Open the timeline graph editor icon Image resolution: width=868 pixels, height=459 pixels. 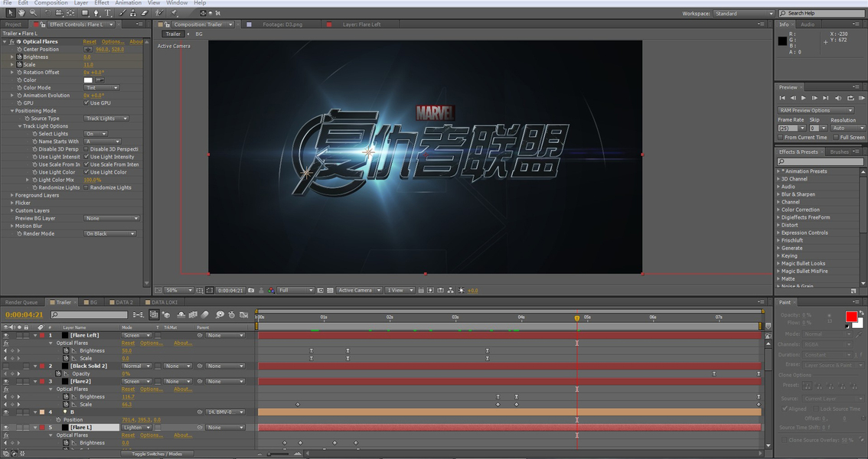(243, 314)
